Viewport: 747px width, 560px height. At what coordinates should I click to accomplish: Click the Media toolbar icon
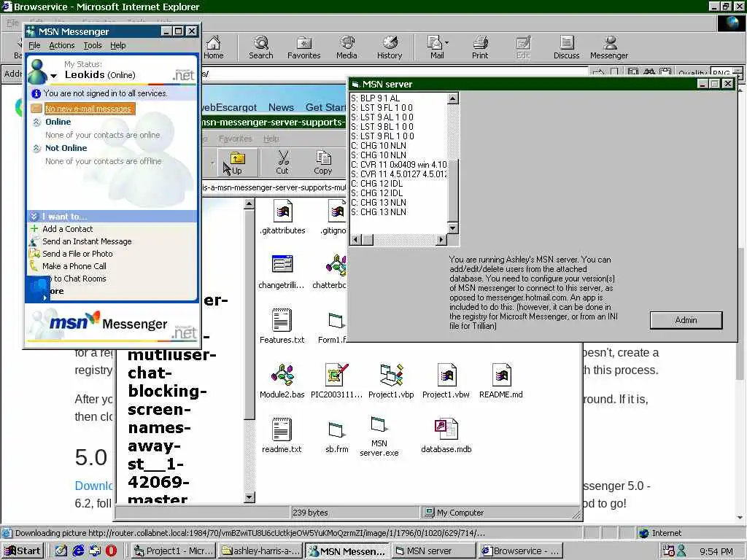point(347,47)
